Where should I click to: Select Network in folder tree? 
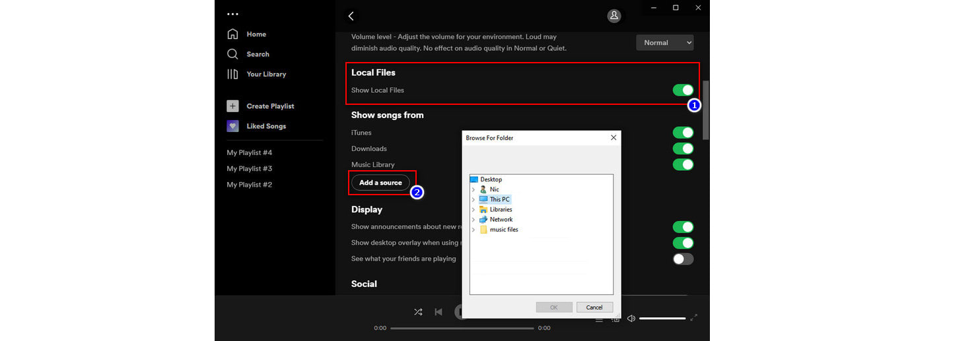(x=501, y=220)
